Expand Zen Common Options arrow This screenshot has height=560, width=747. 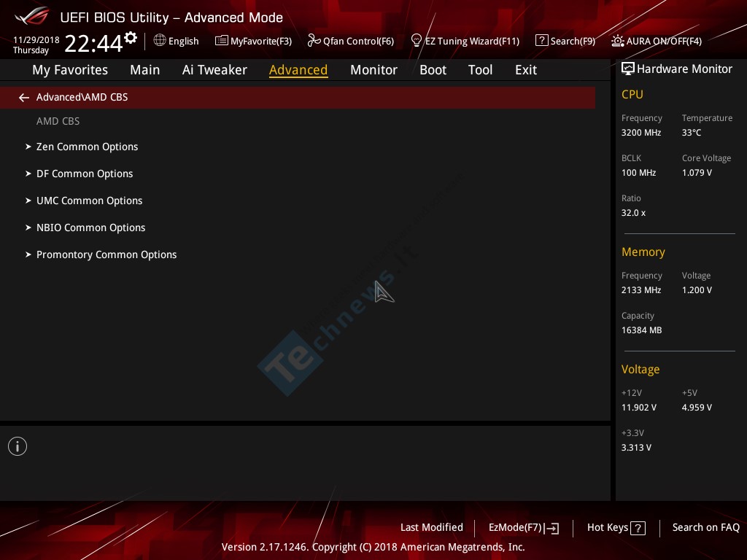[x=28, y=147]
